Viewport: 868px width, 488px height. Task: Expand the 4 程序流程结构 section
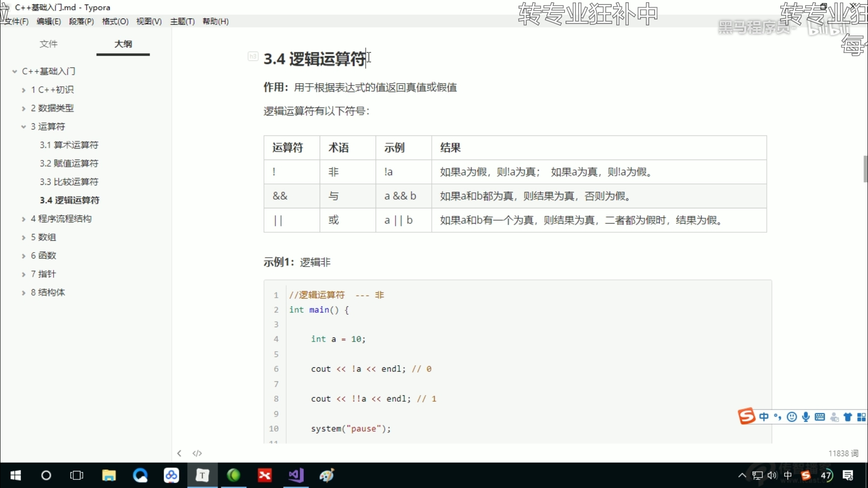click(x=23, y=218)
